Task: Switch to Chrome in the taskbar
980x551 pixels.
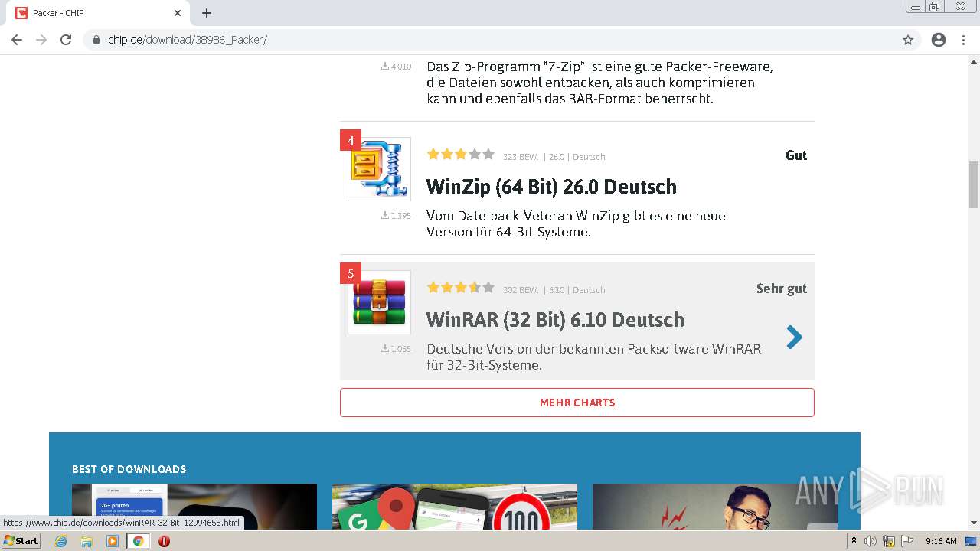Action: point(139,541)
